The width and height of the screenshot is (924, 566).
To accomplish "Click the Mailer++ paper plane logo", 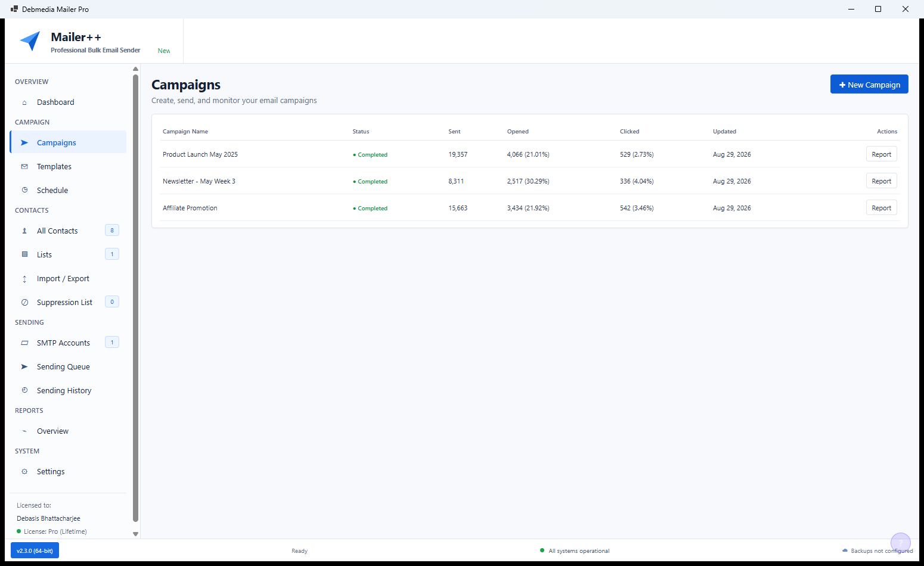I will pos(30,41).
